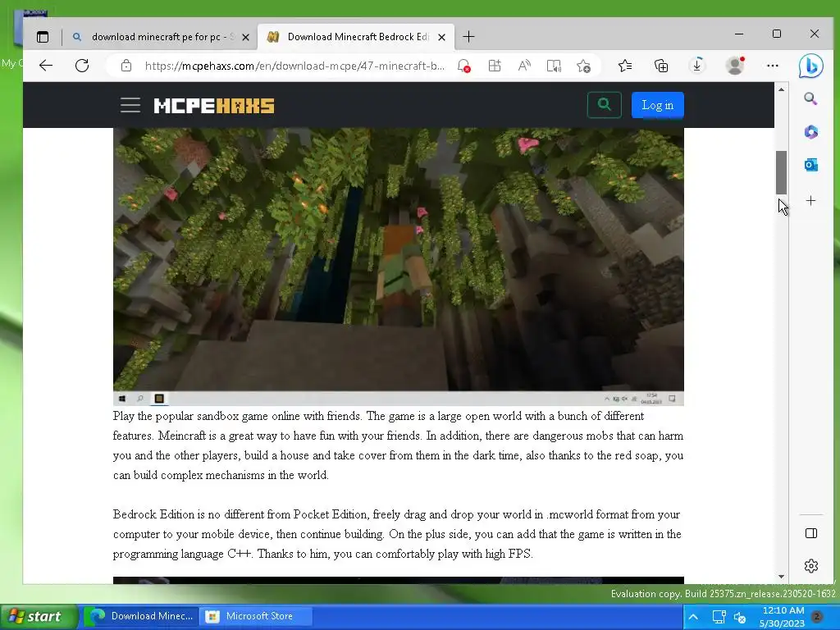Open Microsoft 365 sidebar icon
The height and width of the screenshot is (630, 840).
point(811,132)
